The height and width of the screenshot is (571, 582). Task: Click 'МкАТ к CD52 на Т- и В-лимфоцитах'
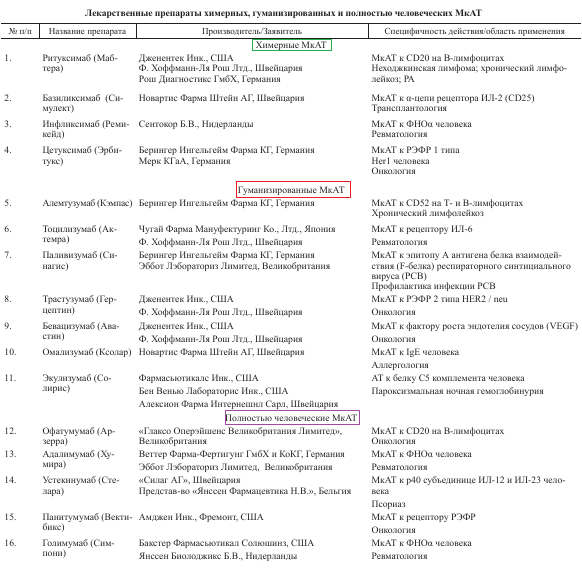tap(447, 203)
